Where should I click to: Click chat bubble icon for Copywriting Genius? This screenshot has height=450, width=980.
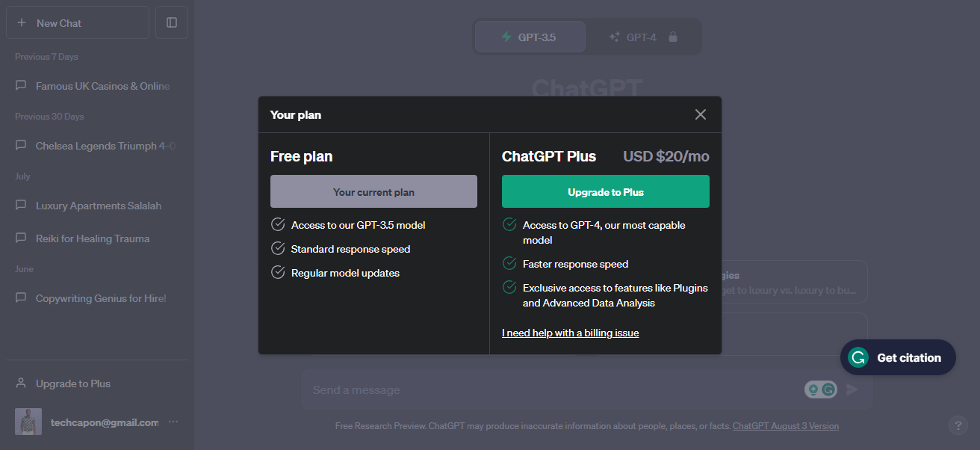(x=21, y=298)
